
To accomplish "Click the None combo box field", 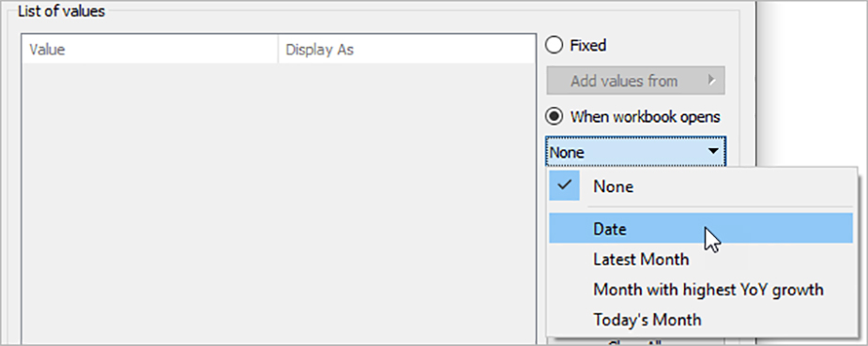I will [635, 152].
